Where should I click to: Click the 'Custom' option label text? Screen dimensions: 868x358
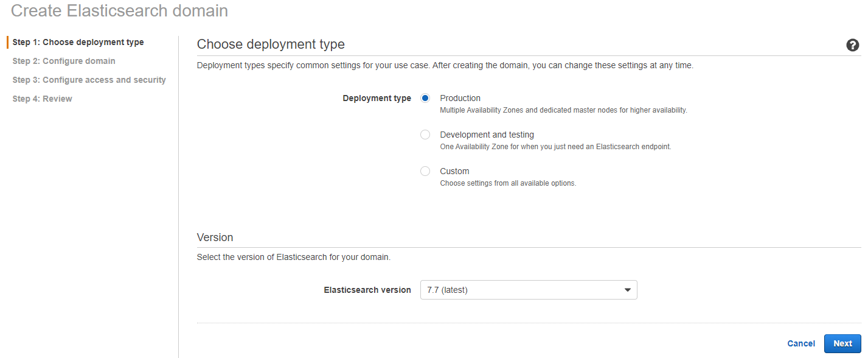[x=454, y=171]
